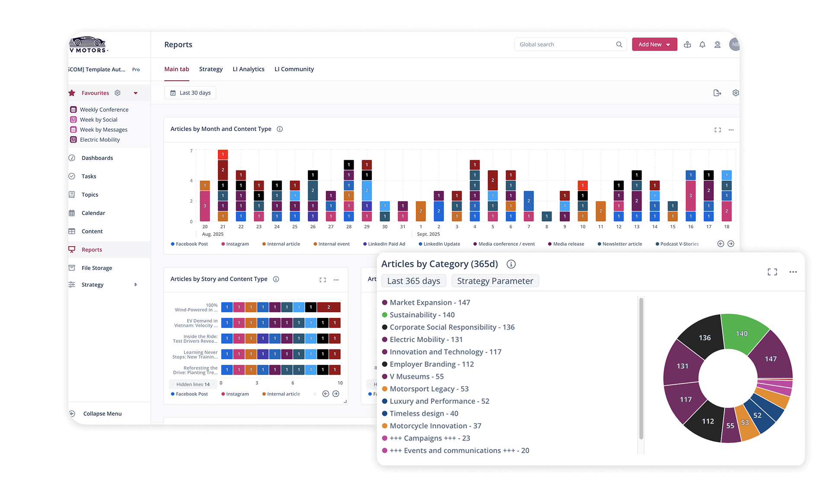Click the export report icon

[x=717, y=92]
